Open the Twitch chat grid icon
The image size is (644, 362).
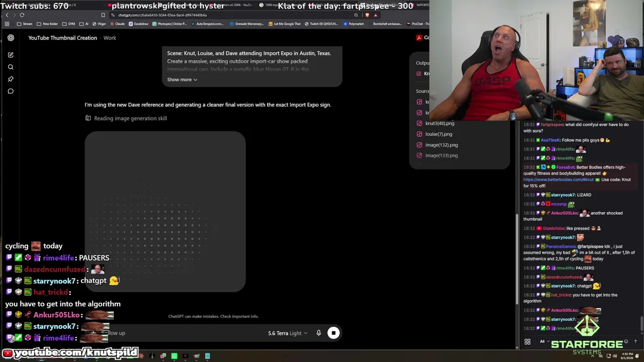(x=527, y=342)
